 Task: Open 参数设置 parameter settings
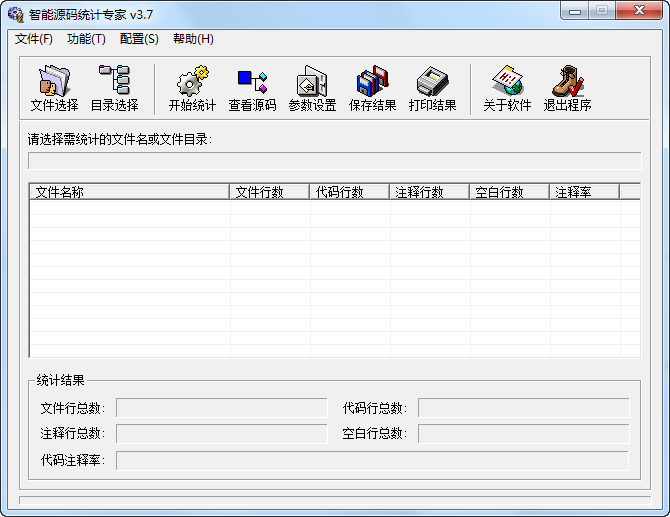pyautogui.click(x=312, y=89)
